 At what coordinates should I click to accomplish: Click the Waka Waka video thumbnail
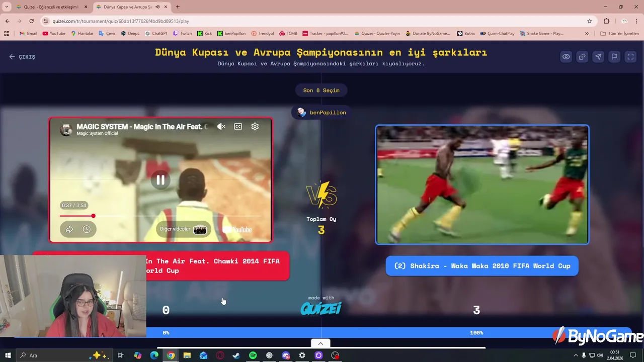[x=482, y=185]
